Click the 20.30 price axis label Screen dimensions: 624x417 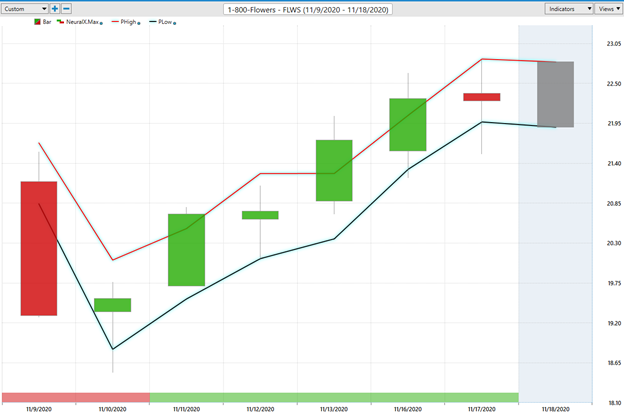click(614, 243)
